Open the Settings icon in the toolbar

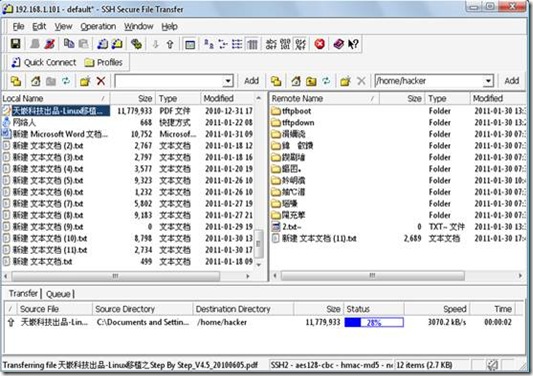(137, 44)
